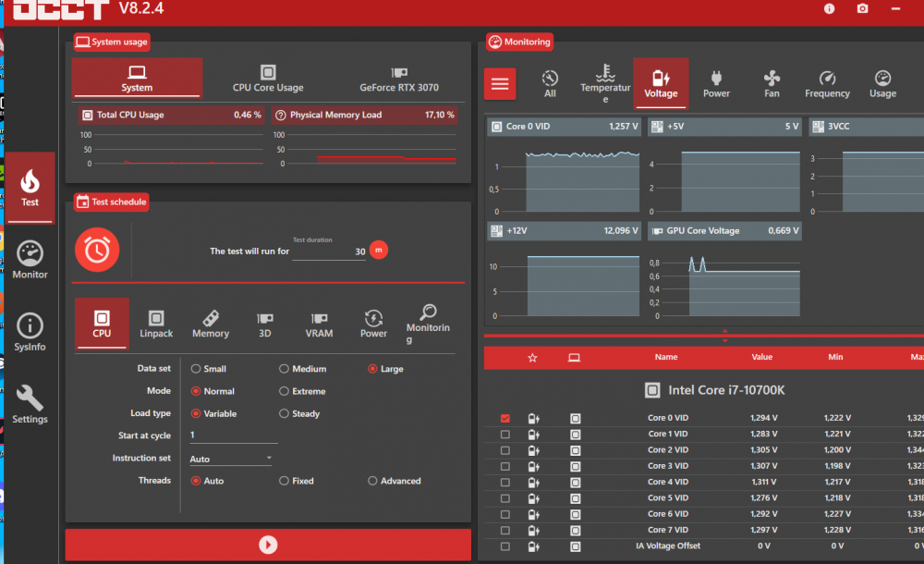
Task: Check the Core 4 VID checkbox
Action: tap(505, 482)
